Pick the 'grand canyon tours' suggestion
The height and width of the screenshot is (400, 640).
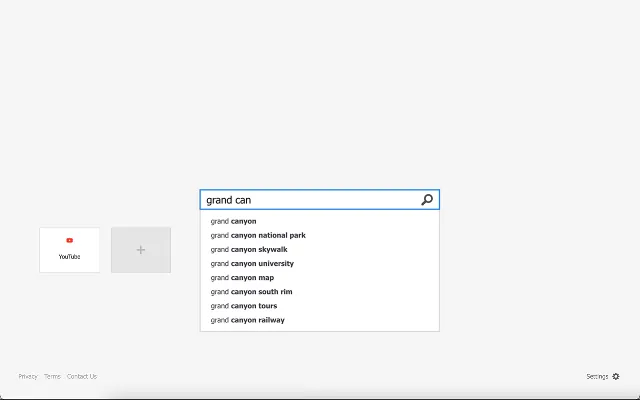pos(320,306)
